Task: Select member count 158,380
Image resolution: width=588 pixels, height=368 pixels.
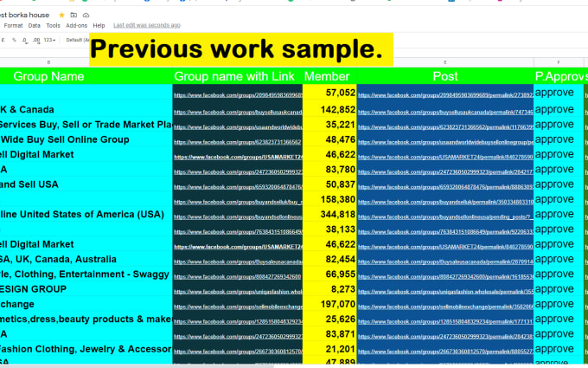Action: click(329, 199)
